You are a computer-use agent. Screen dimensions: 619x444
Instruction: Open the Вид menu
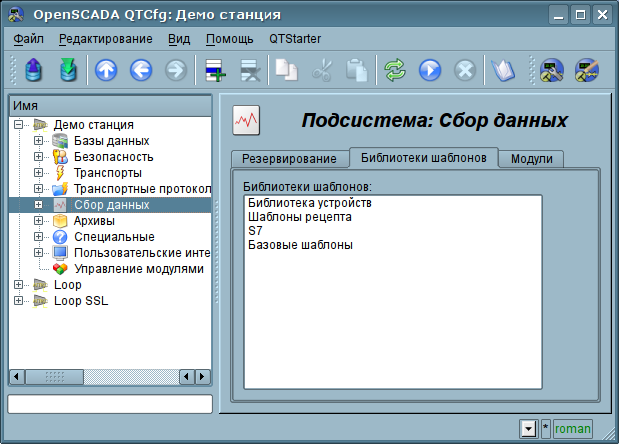(179, 39)
